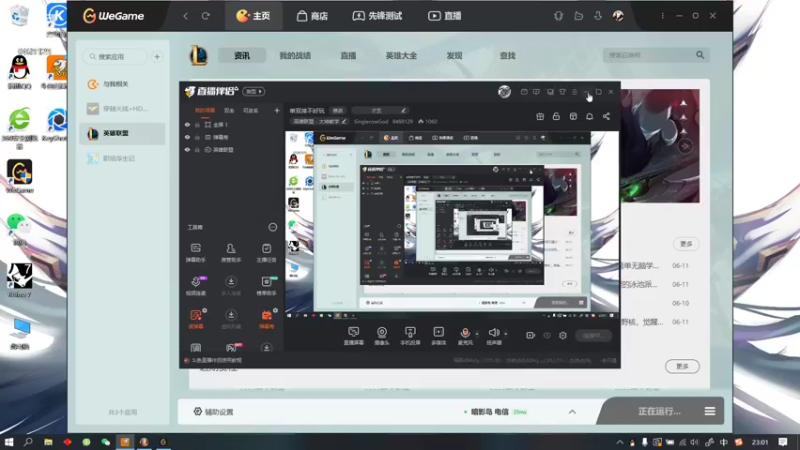Toggle visibility of second source (弹幕秀)
Viewport: 800px width, 450px height.
(x=187, y=137)
